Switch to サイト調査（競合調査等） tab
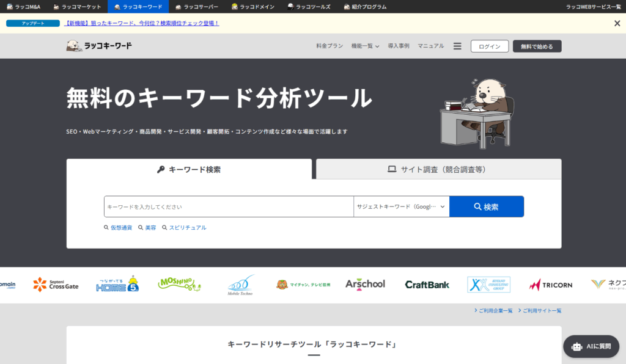Screen dimensions: 626x364 point(439,169)
